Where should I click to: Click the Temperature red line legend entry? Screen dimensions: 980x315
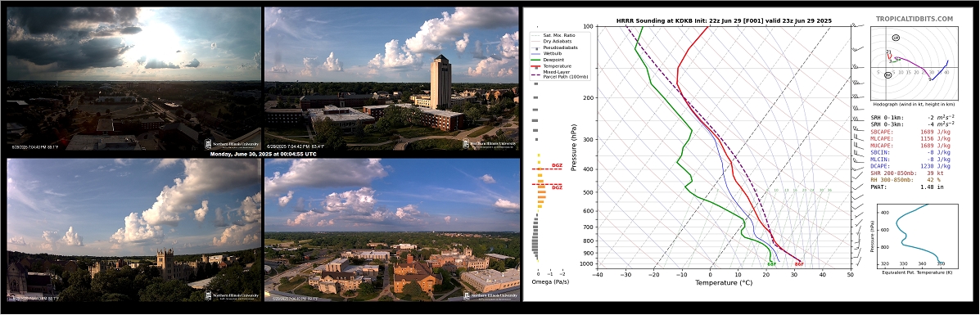(551, 65)
